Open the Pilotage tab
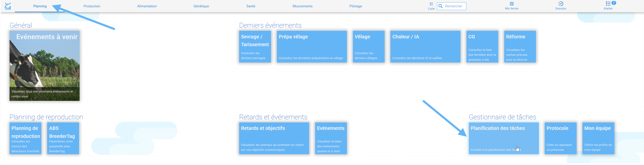The image size is (644, 165). [356, 6]
